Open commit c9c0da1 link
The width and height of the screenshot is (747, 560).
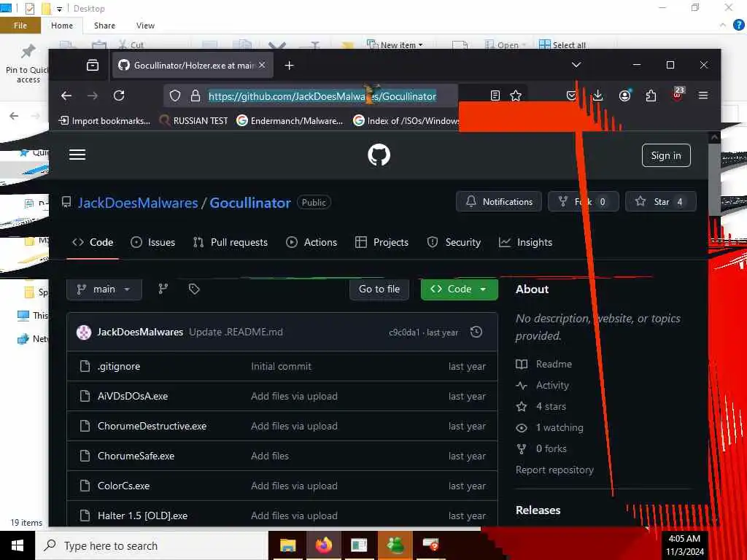pyautogui.click(x=404, y=332)
